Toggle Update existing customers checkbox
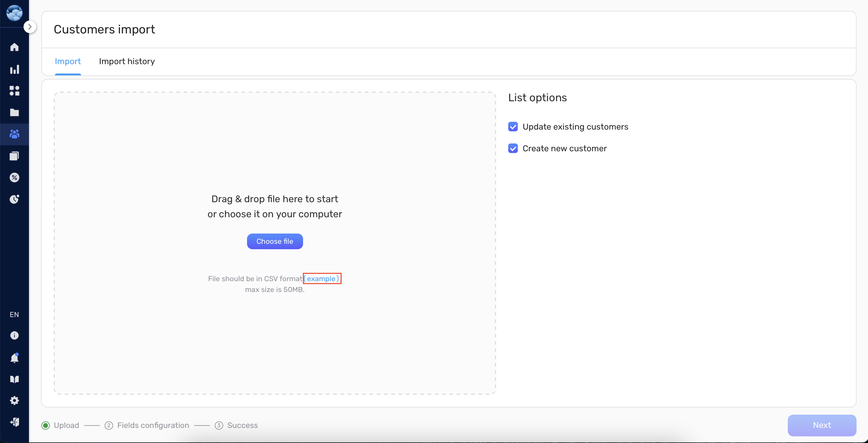Viewport: 868px width, 443px height. click(x=513, y=127)
